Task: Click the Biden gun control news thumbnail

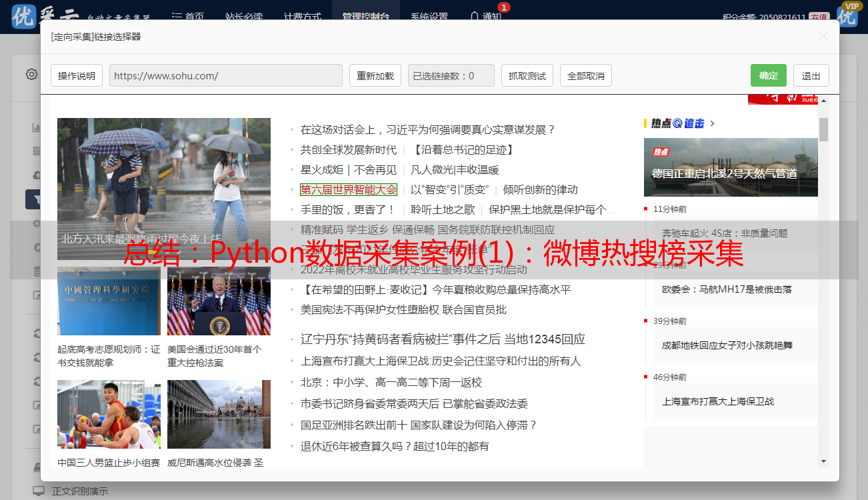Action: 219,301
